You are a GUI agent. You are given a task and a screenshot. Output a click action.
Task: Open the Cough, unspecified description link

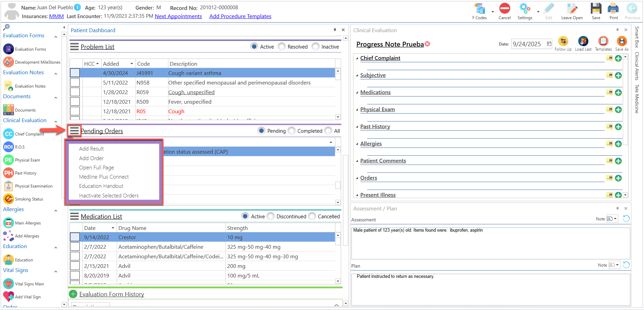(191, 92)
